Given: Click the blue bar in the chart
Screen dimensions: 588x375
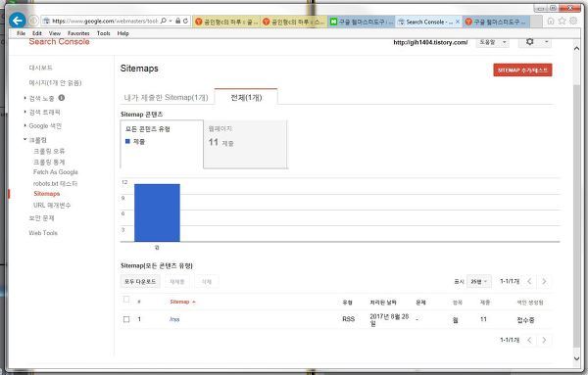Looking at the screenshot, I should [157, 212].
